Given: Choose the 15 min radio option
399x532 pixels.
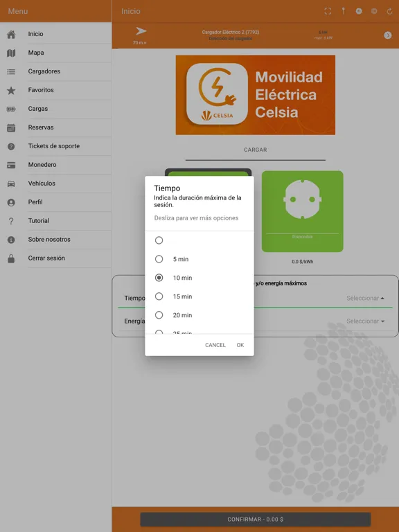Looking at the screenshot, I should [159, 296].
